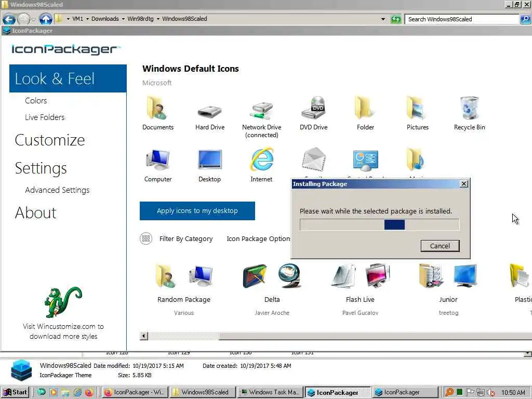532x399 pixels.
Task: Click the package list horizontal scrollbar thumb
Action: click(375, 336)
